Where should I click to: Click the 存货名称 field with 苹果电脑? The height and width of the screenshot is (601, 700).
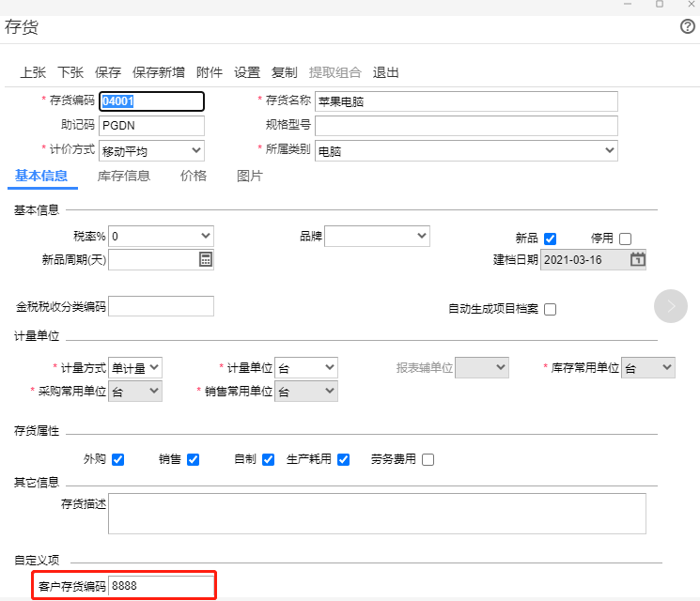pos(466,101)
